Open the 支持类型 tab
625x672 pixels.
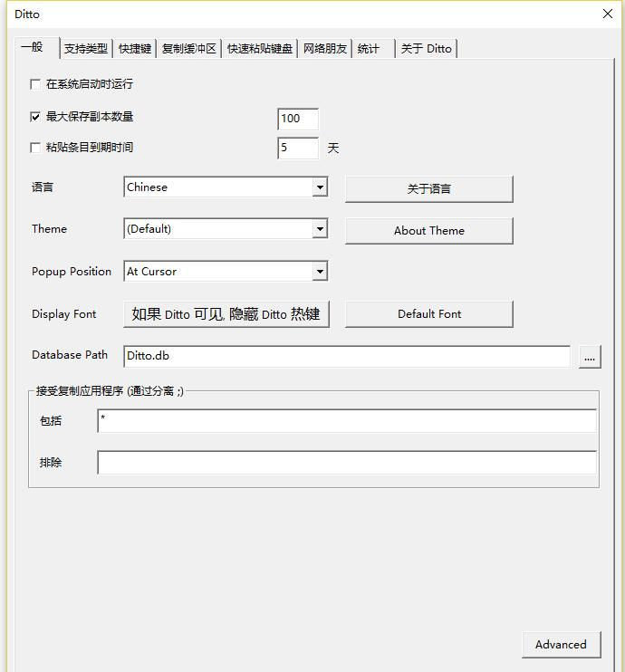[86, 48]
